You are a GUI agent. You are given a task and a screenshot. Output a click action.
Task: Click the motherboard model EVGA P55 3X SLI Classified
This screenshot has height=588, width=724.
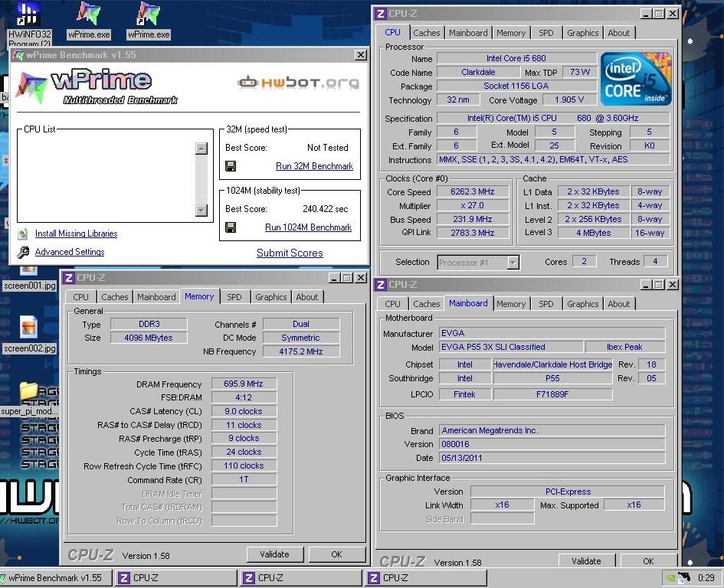(510, 347)
